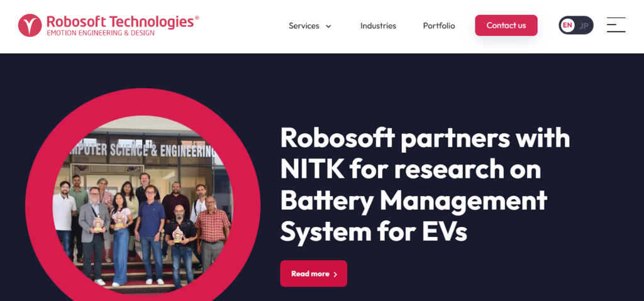This screenshot has width=644, height=301.
Task: Switch language to JP
Action: pos(584,26)
